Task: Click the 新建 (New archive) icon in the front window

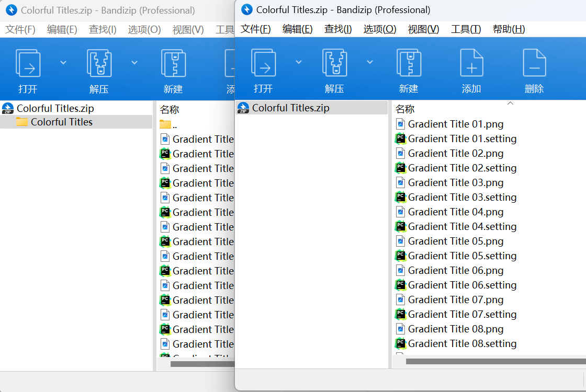Action: [408, 63]
